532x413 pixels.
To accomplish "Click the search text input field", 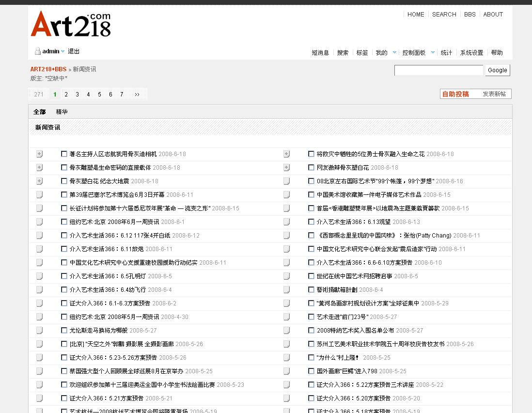I will (x=438, y=70).
